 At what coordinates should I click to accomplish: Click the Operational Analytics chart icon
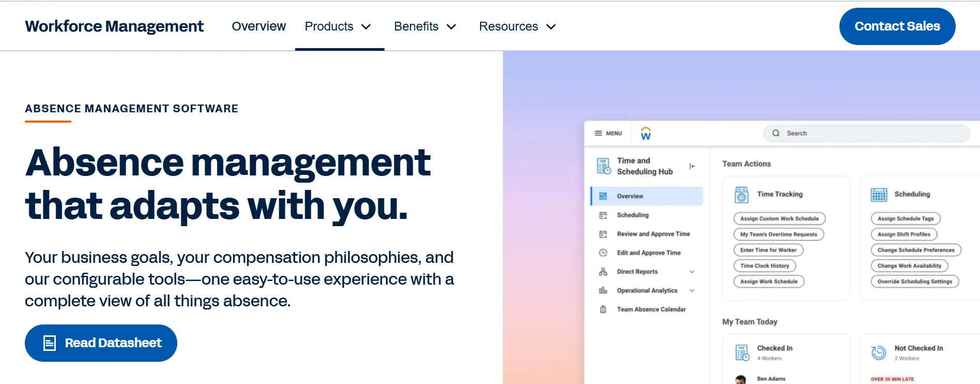(x=603, y=291)
